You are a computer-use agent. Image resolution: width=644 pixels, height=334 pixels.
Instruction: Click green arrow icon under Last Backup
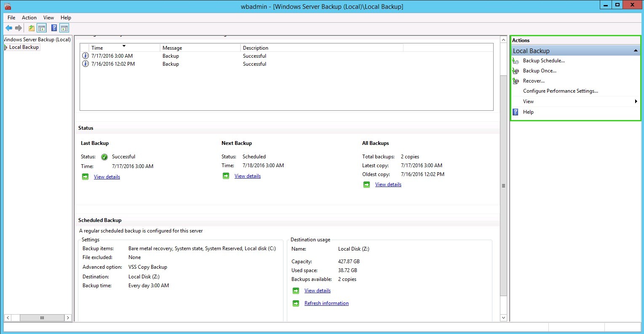click(x=86, y=177)
